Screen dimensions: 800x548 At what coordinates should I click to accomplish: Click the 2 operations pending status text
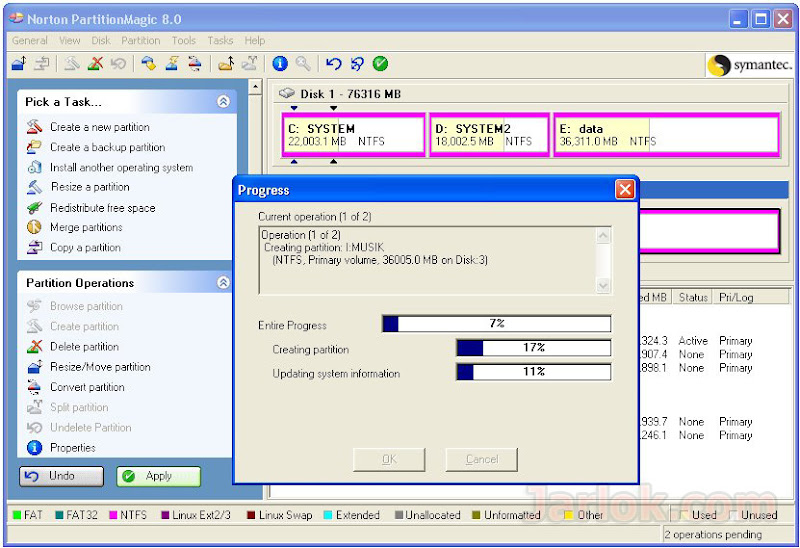click(x=713, y=534)
